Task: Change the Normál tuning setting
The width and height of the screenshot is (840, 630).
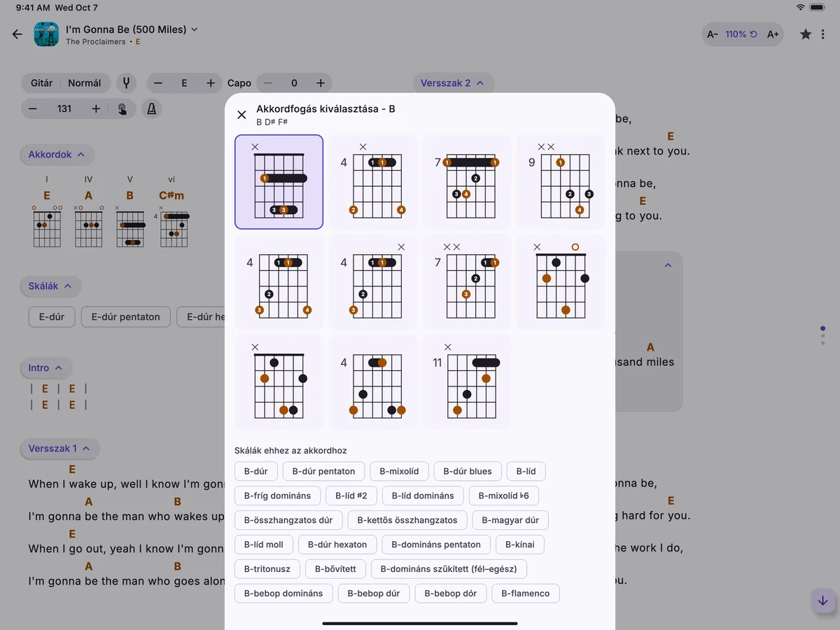Action: tap(85, 83)
